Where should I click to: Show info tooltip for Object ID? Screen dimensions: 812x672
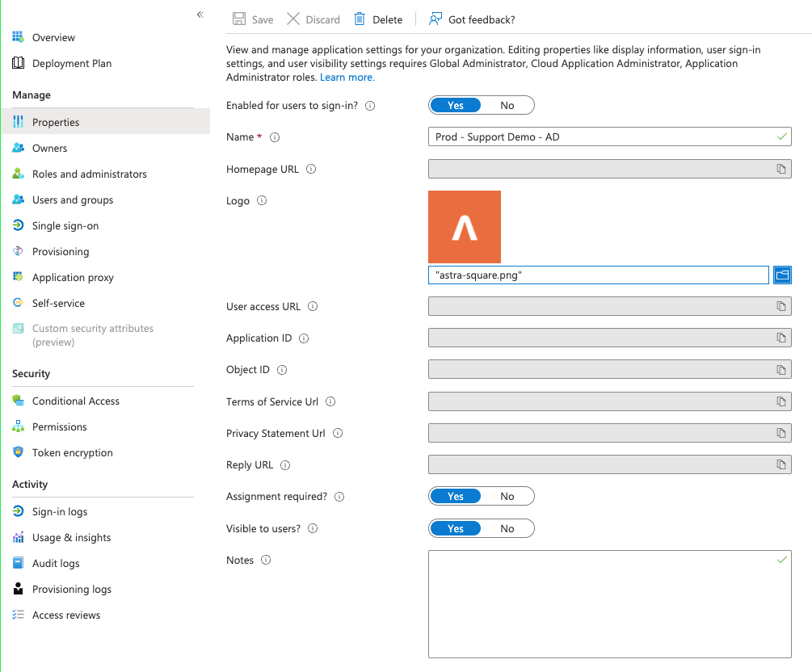282,370
